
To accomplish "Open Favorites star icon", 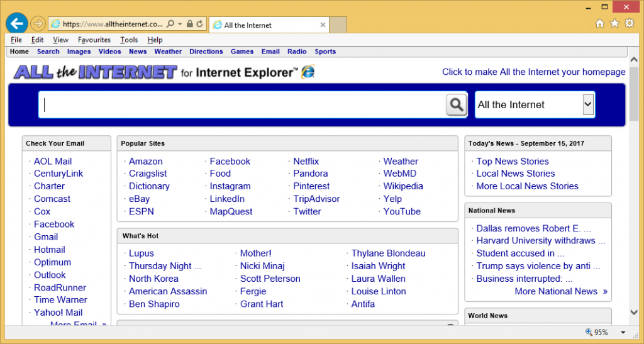I will tap(614, 24).
